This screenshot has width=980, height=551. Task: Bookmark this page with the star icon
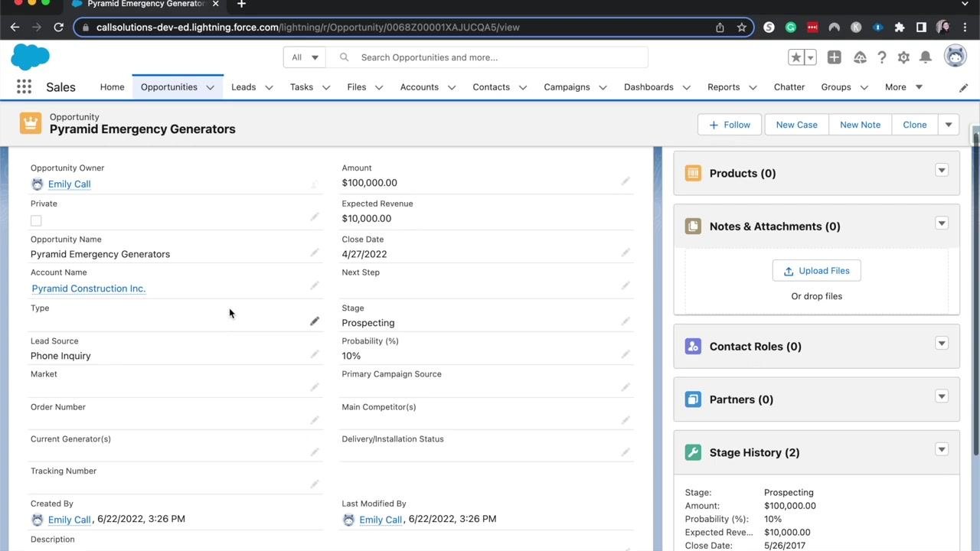(x=741, y=27)
